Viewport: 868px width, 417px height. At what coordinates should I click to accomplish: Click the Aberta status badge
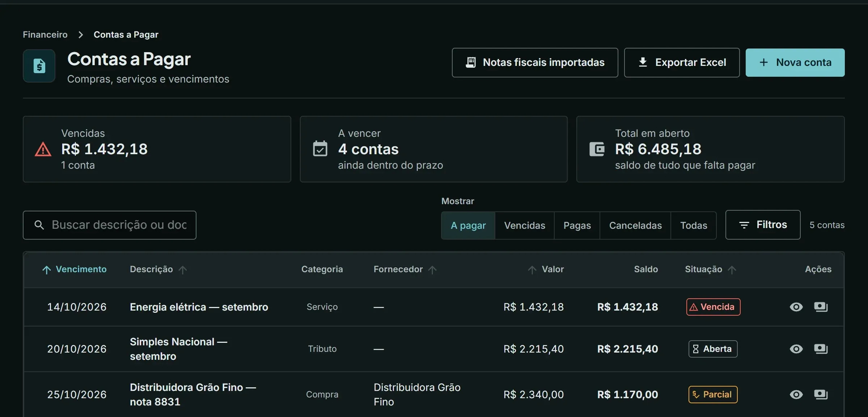713,349
